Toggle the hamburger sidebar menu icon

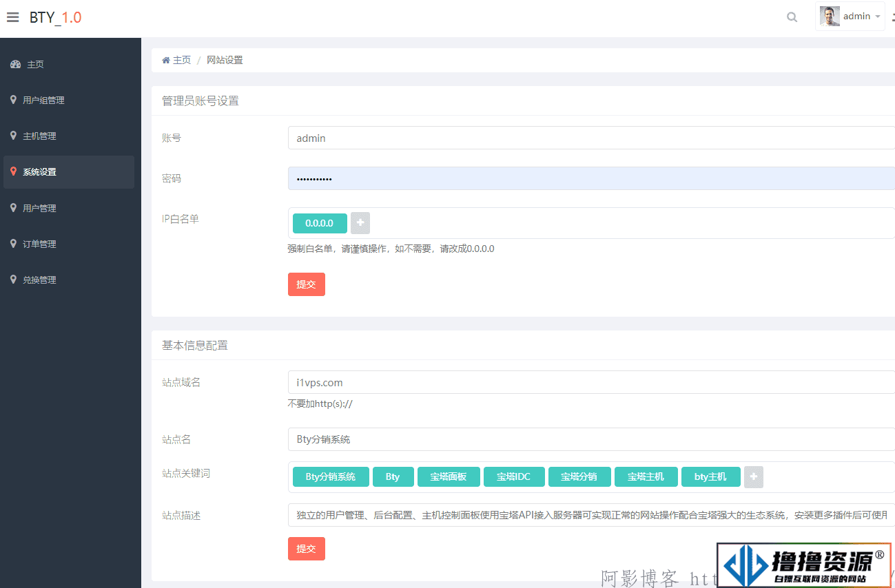pos(12,17)
